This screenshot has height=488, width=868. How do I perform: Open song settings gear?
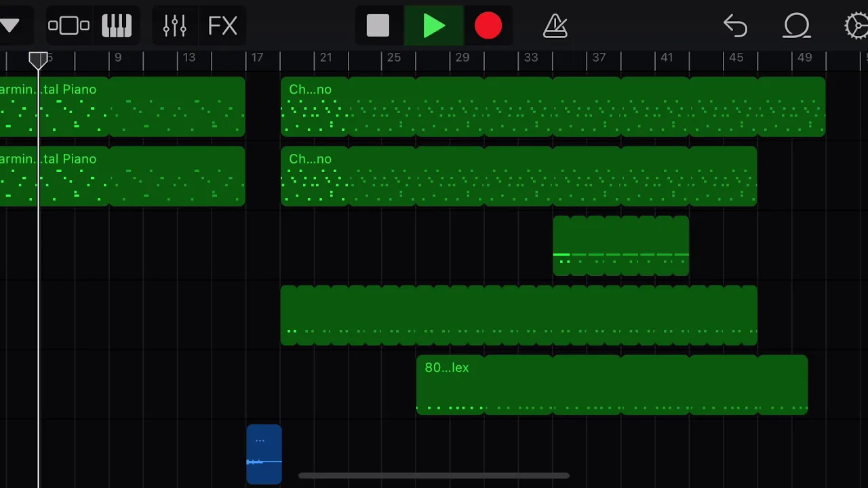coord(856,26)
